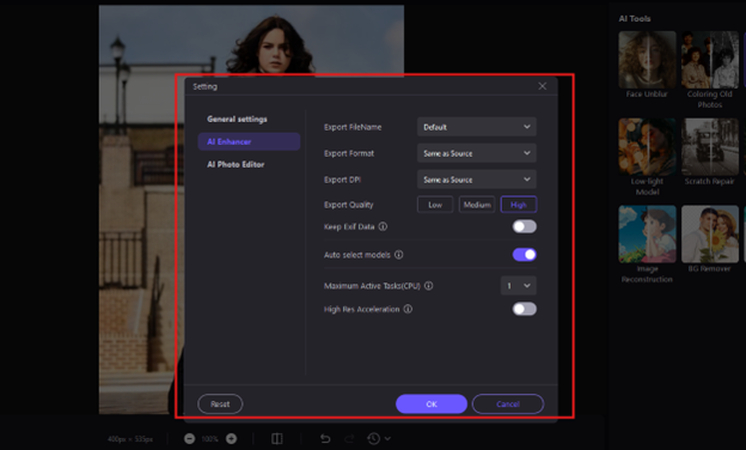The height and width of the screenshot is (450, 746).
Task: Click info icon next to Auto select models
Action: click(399, 254)
